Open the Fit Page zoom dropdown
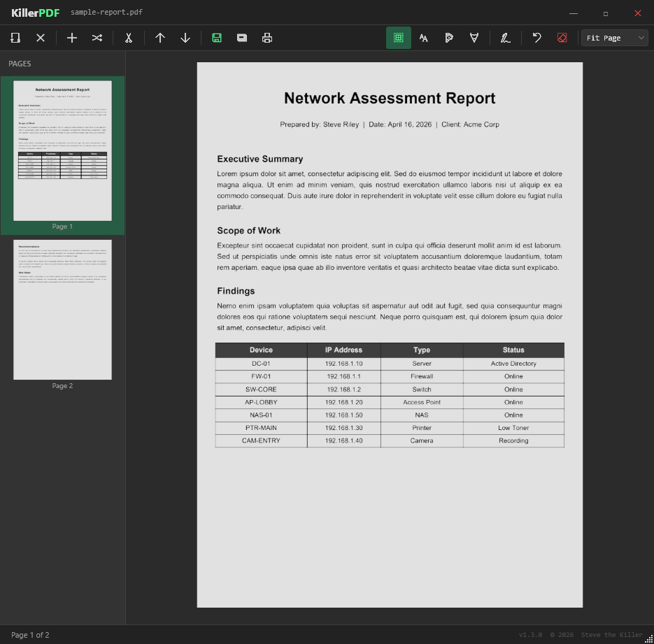654x644 pixels. click(x=615, y=38)
